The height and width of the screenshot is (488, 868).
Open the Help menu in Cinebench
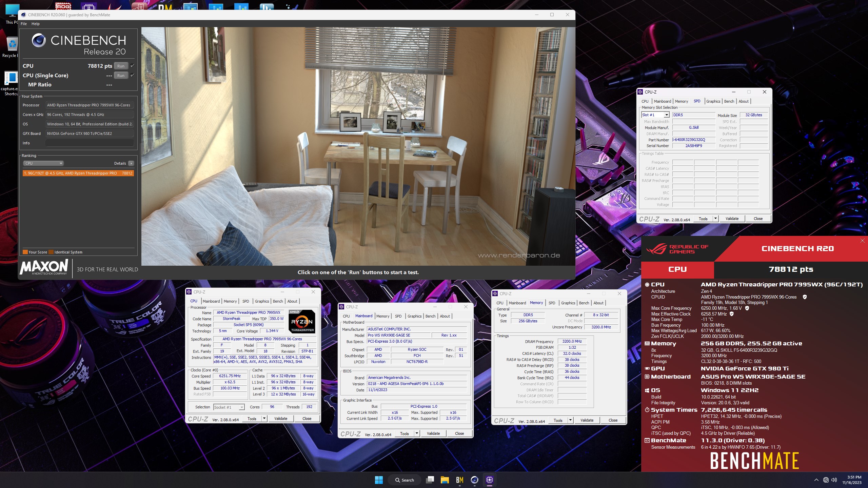point(36,24)
